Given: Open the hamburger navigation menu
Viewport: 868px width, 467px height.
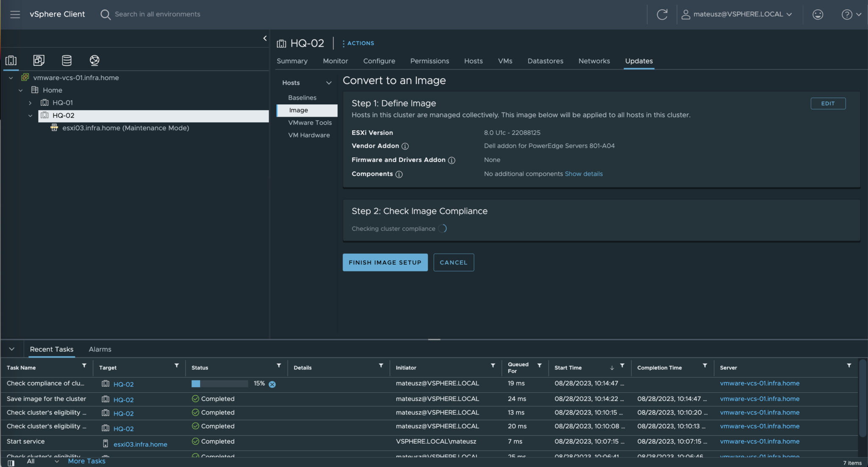Looking at the screenshot, I should 15,14.
